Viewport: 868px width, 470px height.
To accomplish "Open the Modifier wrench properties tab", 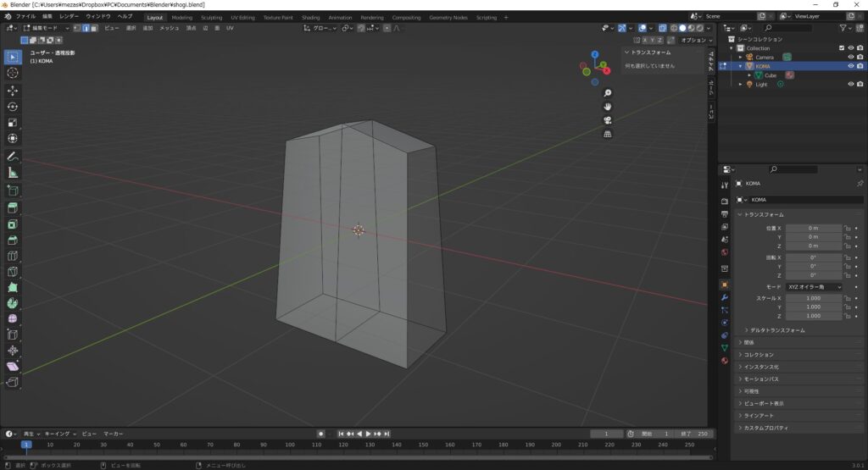I will click(x=725, y=298).
